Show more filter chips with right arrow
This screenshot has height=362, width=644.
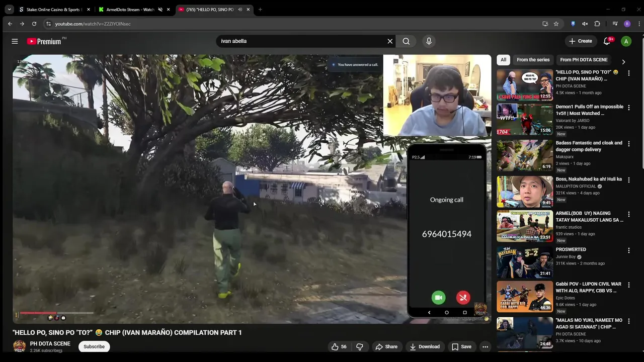click(623, 62)
